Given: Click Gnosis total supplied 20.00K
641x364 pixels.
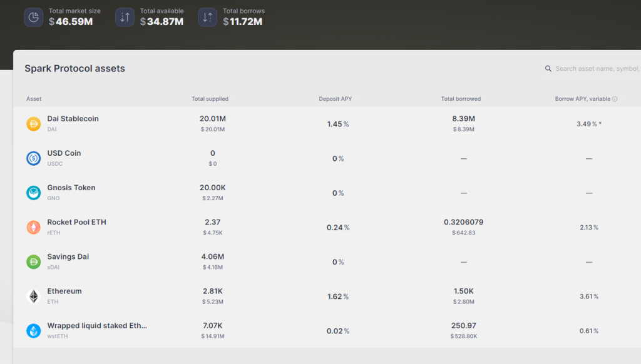Looking at the screenshot, I should (x=213, y=188).
